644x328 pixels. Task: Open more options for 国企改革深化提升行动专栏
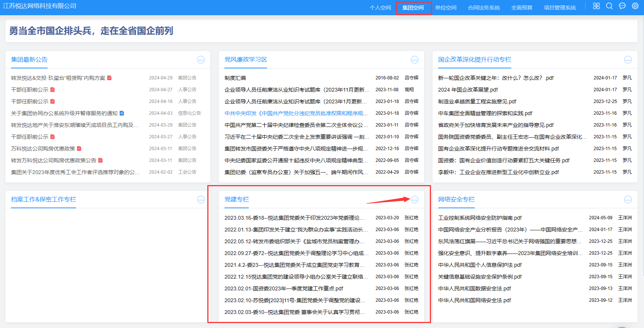click(628, 60)
